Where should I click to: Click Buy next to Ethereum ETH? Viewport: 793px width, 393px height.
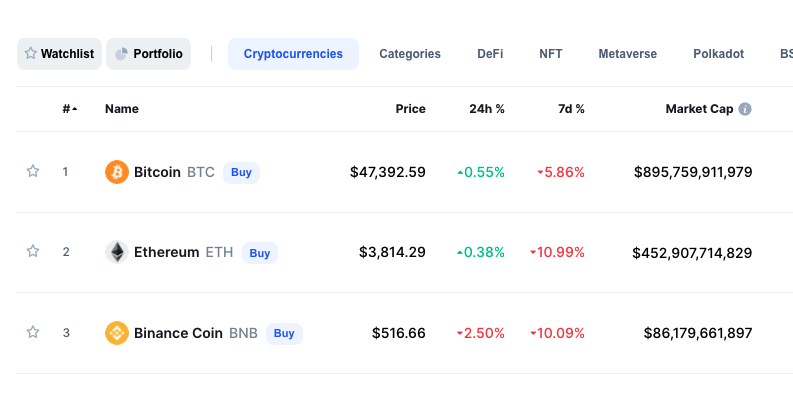coord(260,253)
